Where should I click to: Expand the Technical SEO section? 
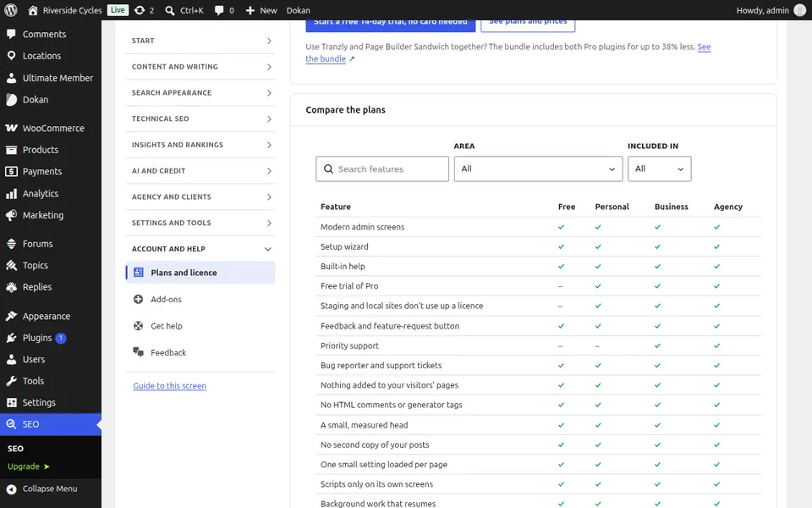coord(200,119)
